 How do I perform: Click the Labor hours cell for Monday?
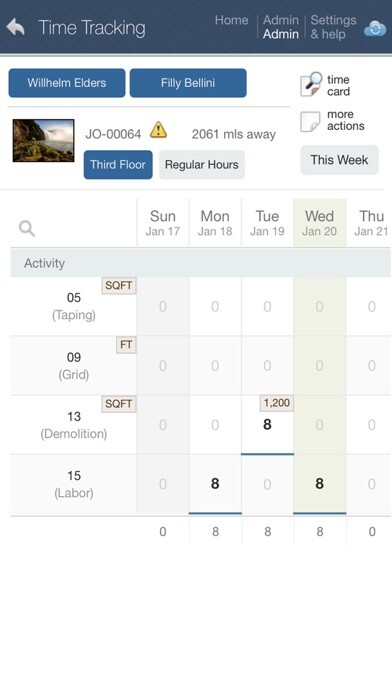(215, 484)
